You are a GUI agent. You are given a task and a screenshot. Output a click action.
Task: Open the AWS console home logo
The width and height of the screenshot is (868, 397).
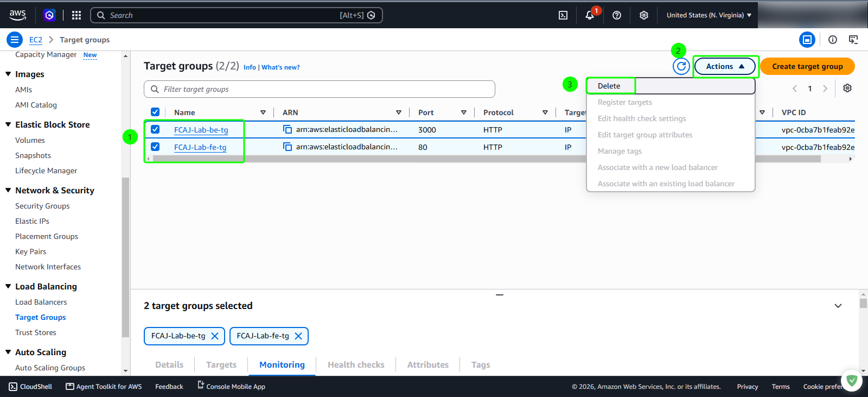click(17, 15)
